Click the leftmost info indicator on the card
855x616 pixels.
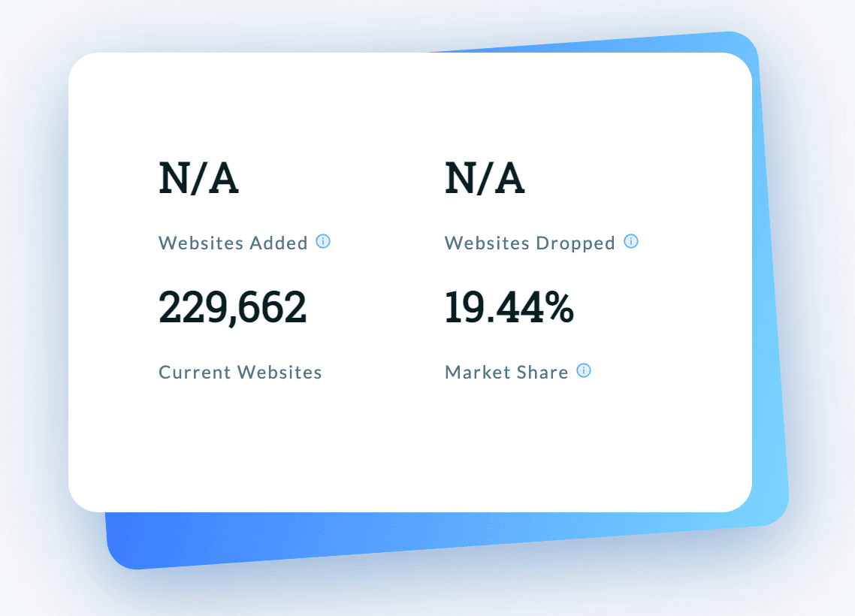pyautogui.click(x=323, y=242)
